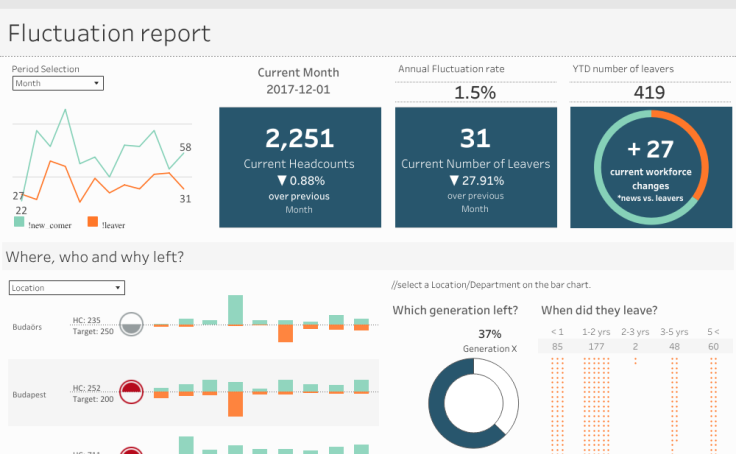736x454 pixels.
Task: Click the large orange bar in Budapest row
Action: coord(235,404)
